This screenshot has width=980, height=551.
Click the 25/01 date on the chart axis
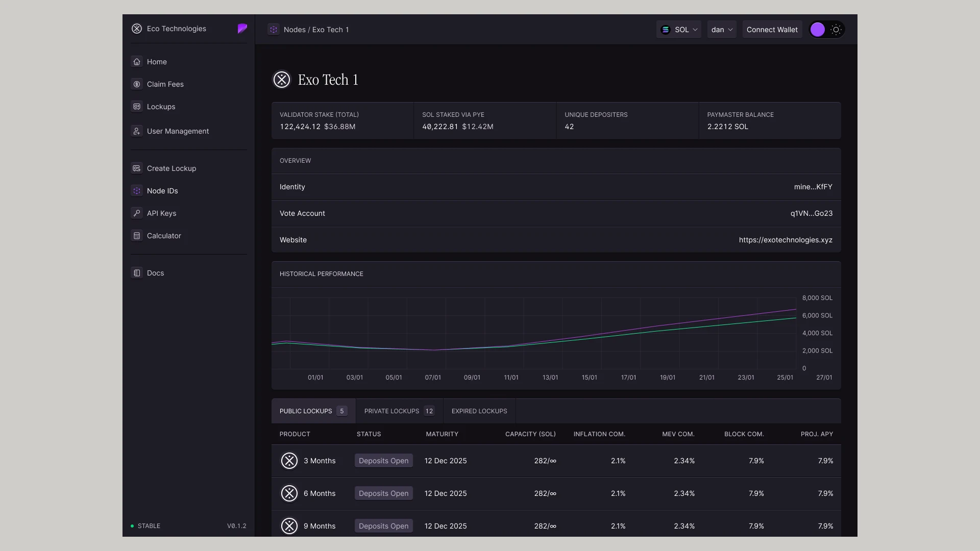[x=785, y=378]
